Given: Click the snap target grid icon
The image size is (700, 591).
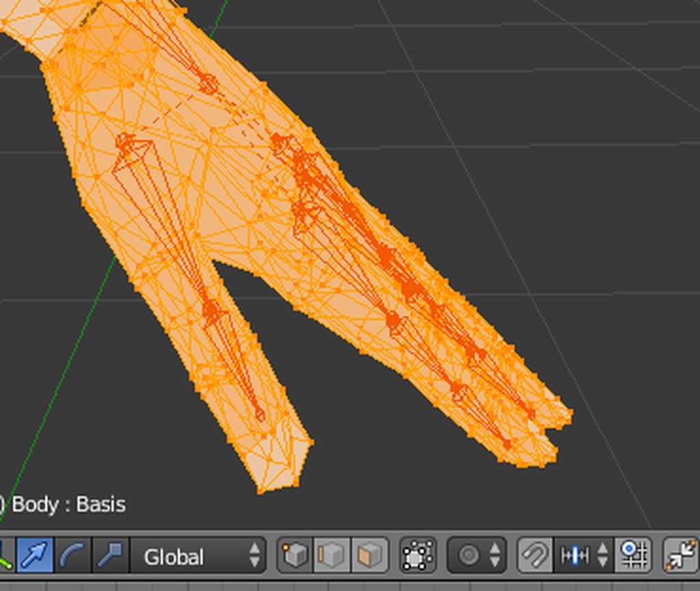Looking at the screenshot, I should pyautogui.click(x=634, y=555).
